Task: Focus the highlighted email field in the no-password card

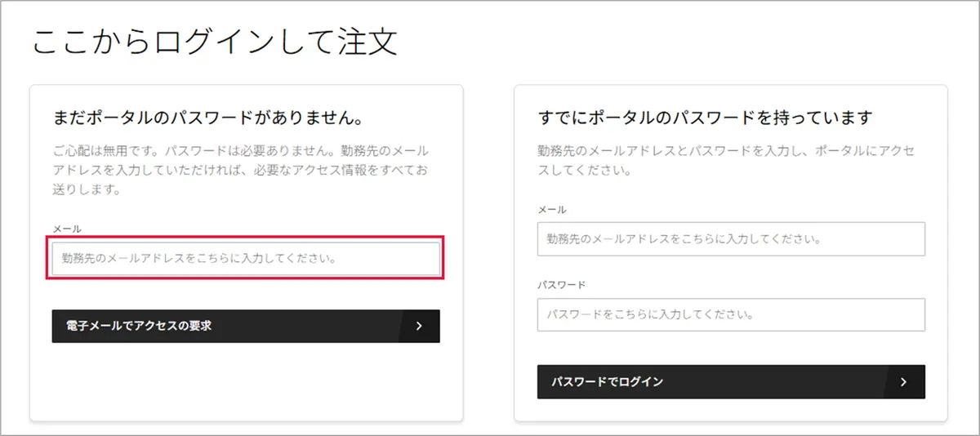Action: pos(246,259)
